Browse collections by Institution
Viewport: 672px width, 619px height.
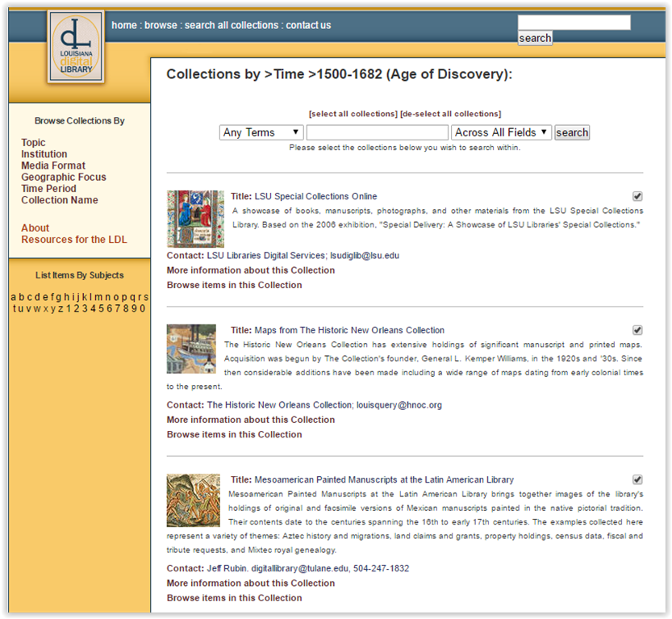pyautogui.click(x=44, y=154)
